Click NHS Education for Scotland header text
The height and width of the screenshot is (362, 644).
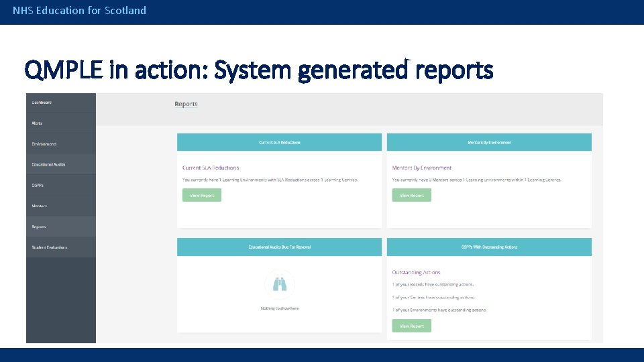79,10
